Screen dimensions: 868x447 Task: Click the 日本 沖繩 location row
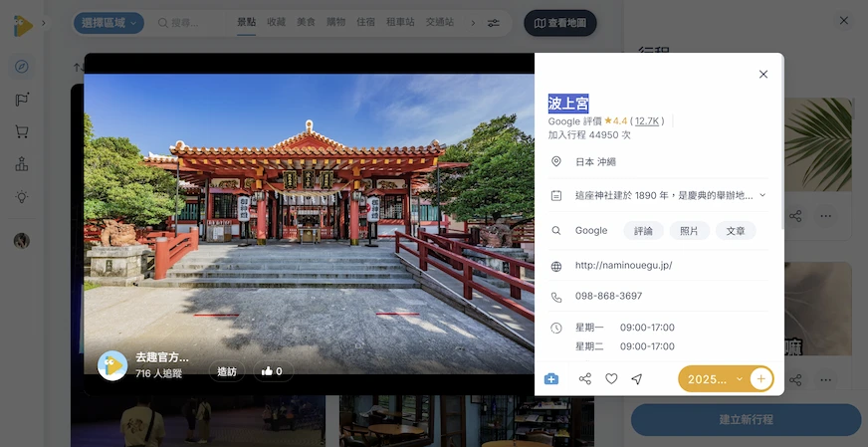(x=658, y=161)
